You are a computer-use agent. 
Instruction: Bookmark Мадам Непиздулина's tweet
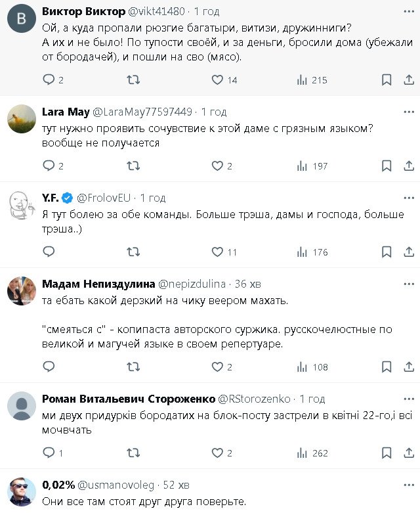[387, 367]
